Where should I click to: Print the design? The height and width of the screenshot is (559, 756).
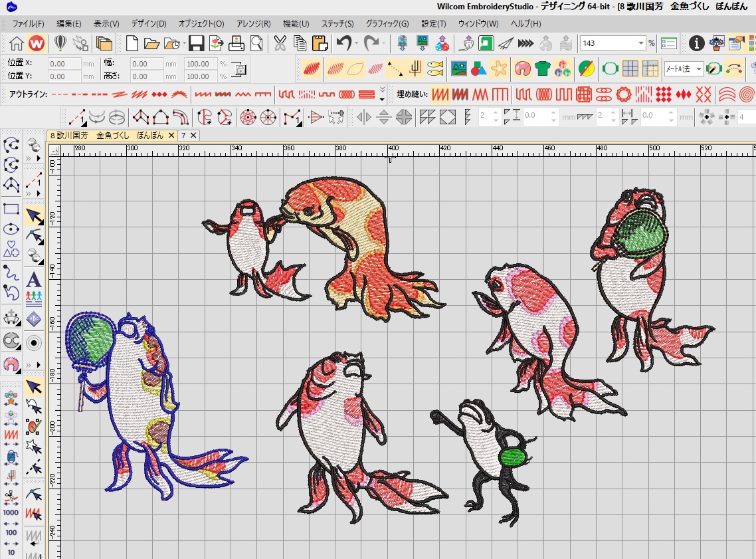coord(236,43)
